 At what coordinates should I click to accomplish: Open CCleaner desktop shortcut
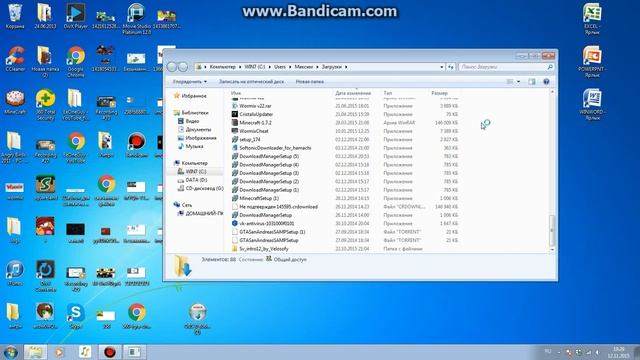(15, 59)
